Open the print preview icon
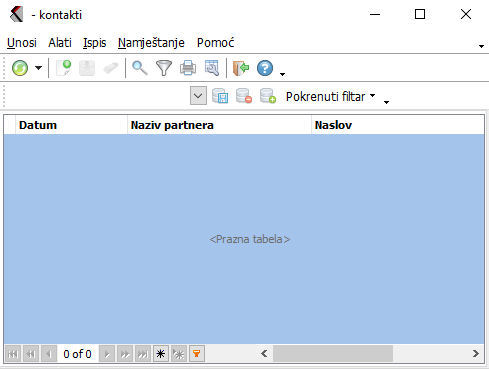Screen dimensions: 489x369 click(212, 68)
